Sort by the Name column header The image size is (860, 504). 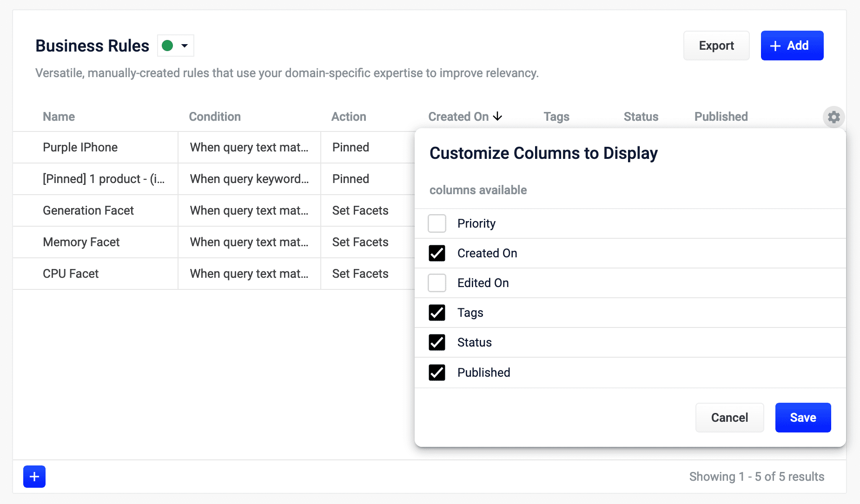coord(59,117)
